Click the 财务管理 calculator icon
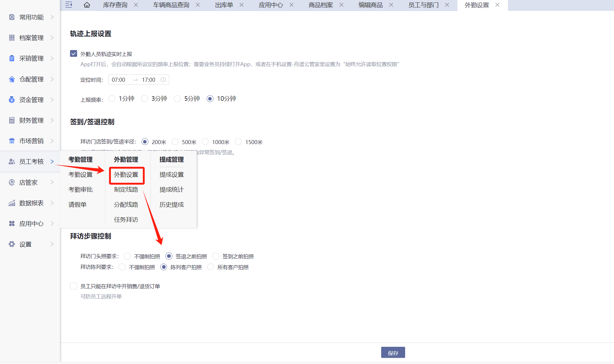This screenshot has height=364, width=614. (12, 120)
